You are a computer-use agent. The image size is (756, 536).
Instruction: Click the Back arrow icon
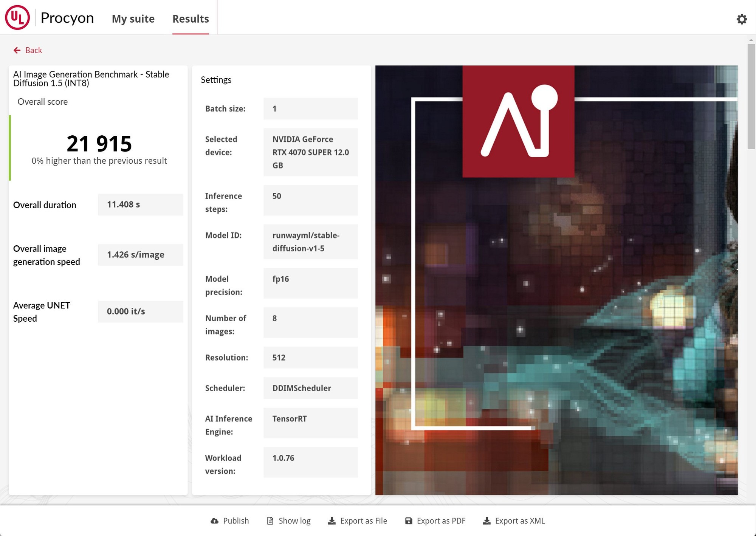coord(17,50)
